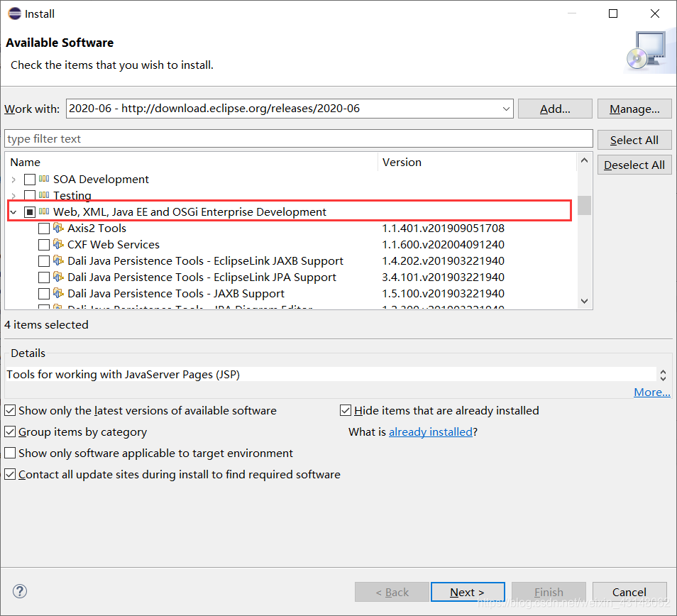Click the Manage... button
The image size is (677, 616).
634,109
